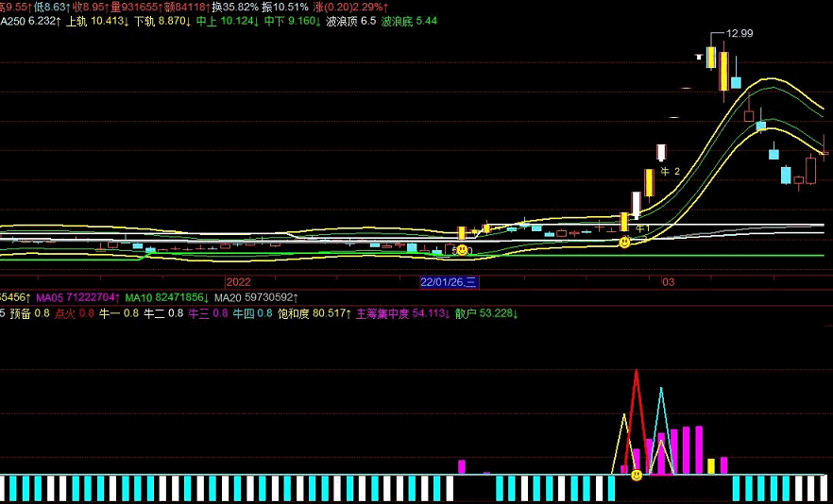Viewport: 833px width, 504px height.
Task: Select the 牛三 0.8 indicator label
Action: tap(209, 313)
